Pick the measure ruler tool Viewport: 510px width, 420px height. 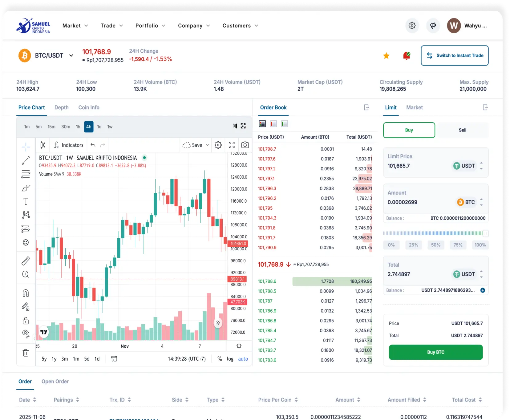coord(26,260)
